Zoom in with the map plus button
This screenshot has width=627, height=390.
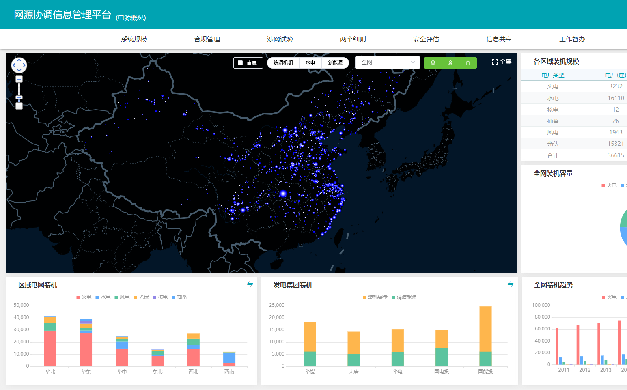(x=19, y=79)
